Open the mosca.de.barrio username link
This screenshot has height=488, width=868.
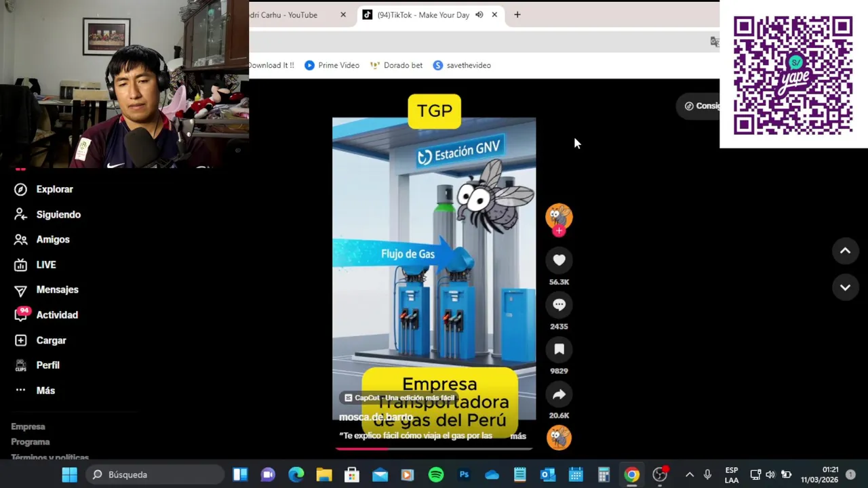(376, 418)
